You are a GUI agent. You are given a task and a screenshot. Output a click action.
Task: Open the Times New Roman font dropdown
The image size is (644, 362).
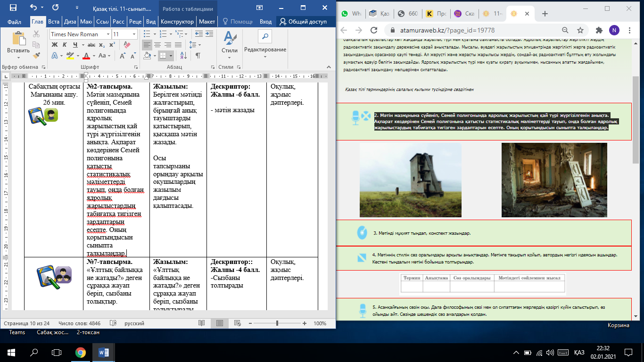click(x=108, y=34)
